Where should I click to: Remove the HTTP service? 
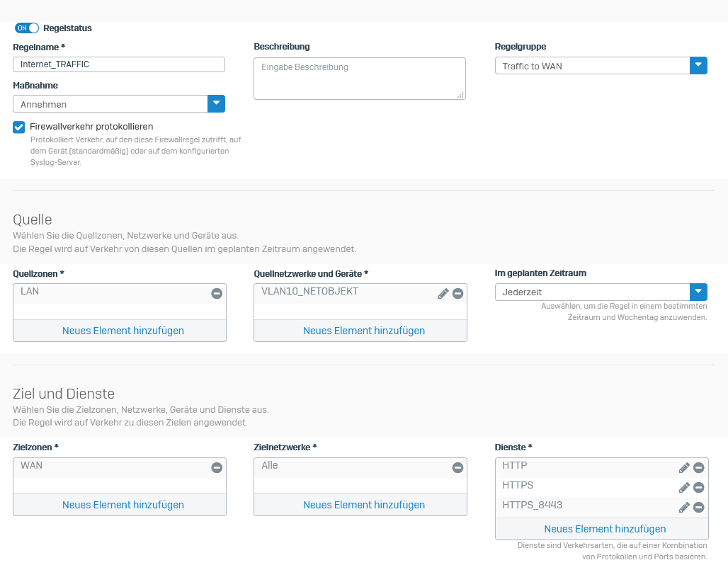pos(699,467)
